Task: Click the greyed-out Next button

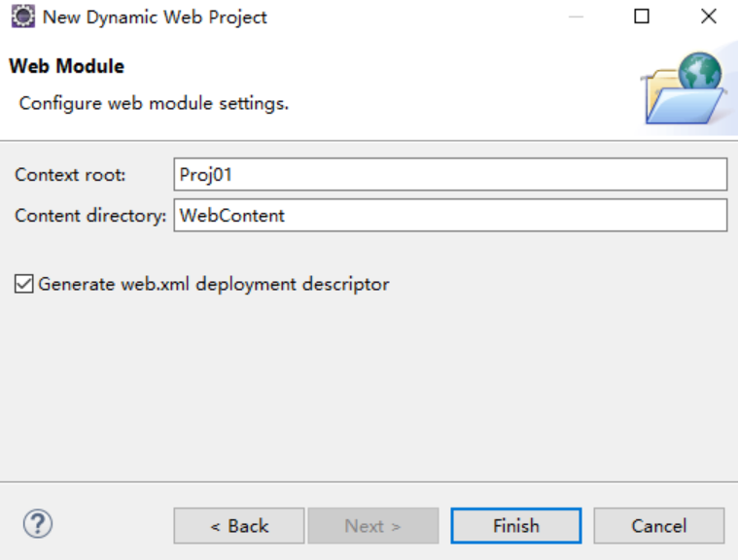Action: point(373,526)
